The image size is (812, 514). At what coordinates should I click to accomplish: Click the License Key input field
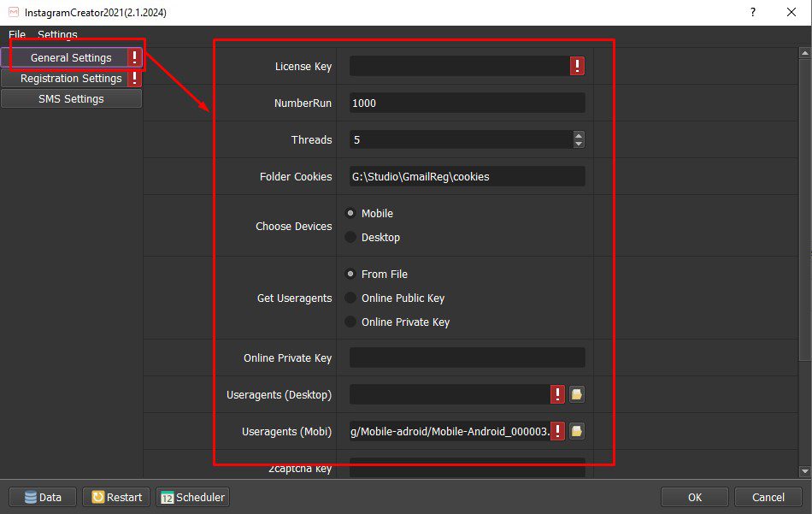point(460,66)
